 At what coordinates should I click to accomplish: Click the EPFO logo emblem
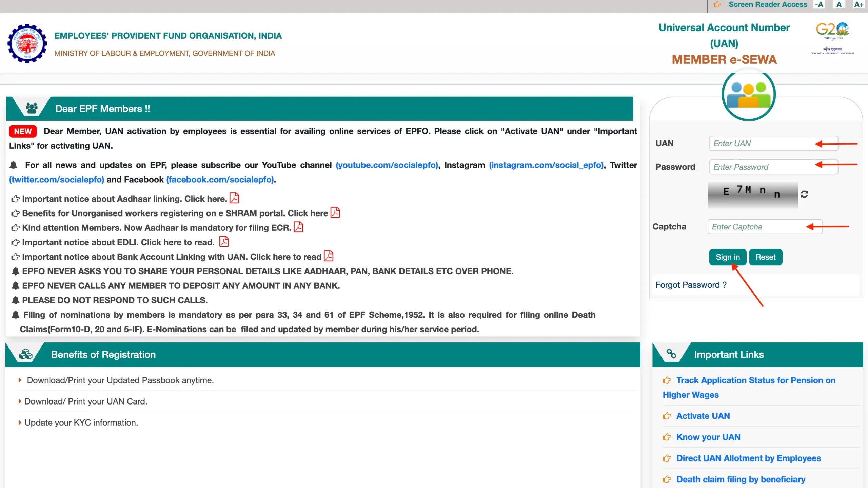click(27, 43)
